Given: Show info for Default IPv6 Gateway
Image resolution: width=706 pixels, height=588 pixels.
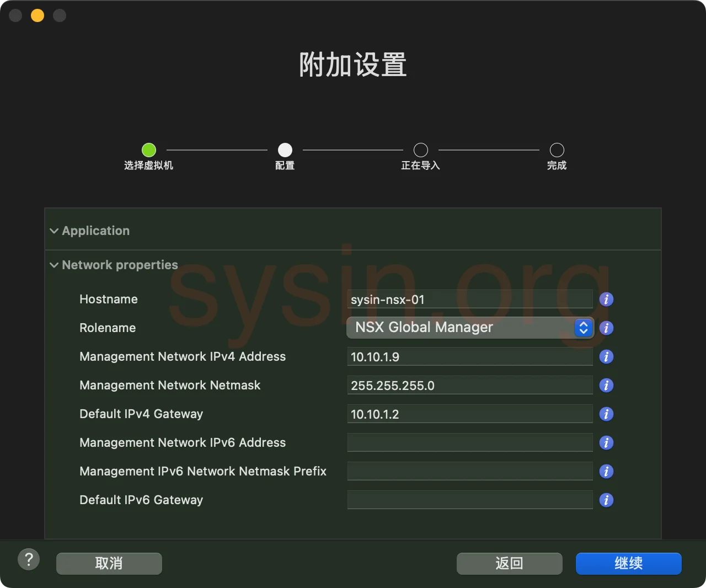Looking at the screenshot, I should [x=606, y=500].
